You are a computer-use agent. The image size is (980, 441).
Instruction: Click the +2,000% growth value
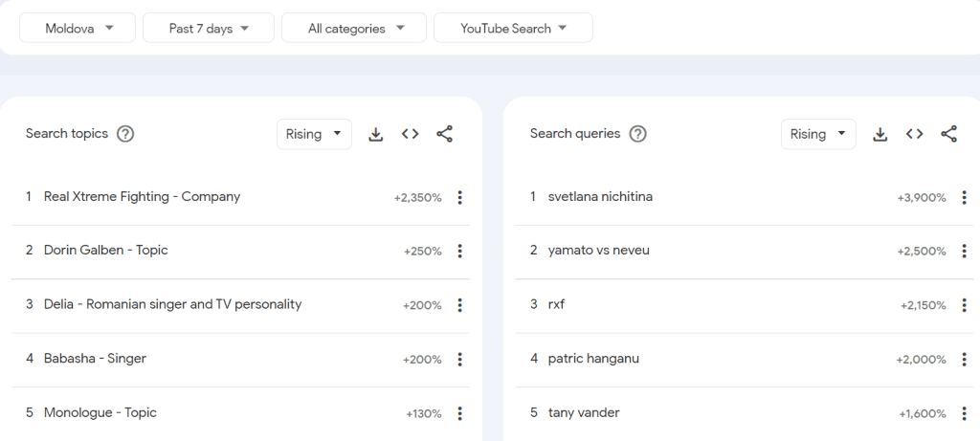[x=922, y=360]
